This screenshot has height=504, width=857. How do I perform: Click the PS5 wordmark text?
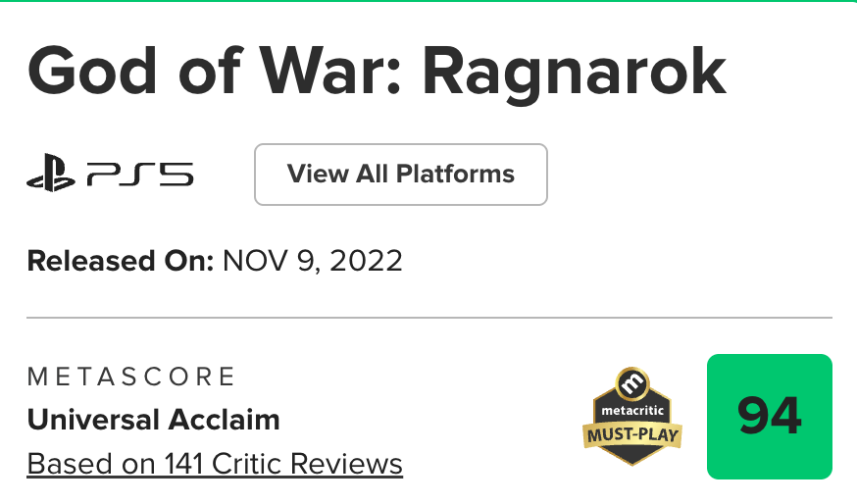point(138,176)
